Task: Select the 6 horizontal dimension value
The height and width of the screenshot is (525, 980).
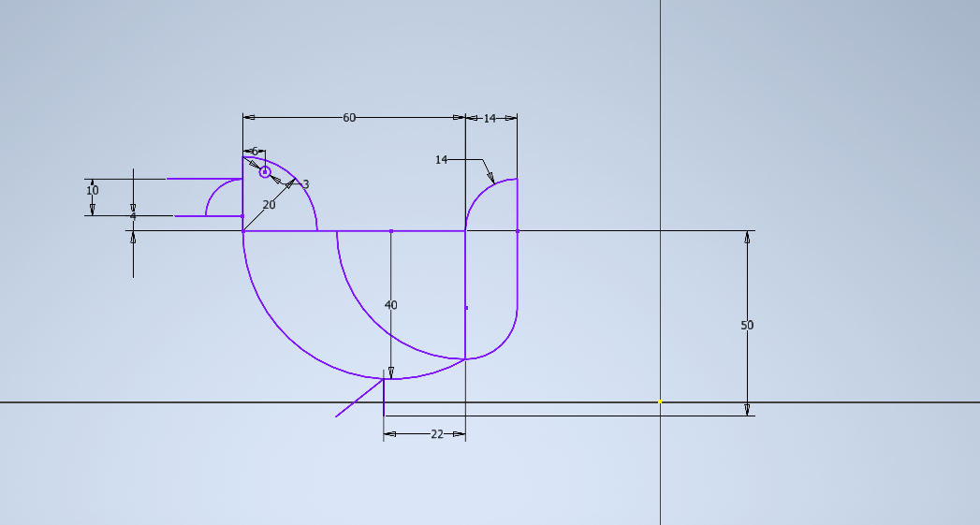Action: click(254, 152)
